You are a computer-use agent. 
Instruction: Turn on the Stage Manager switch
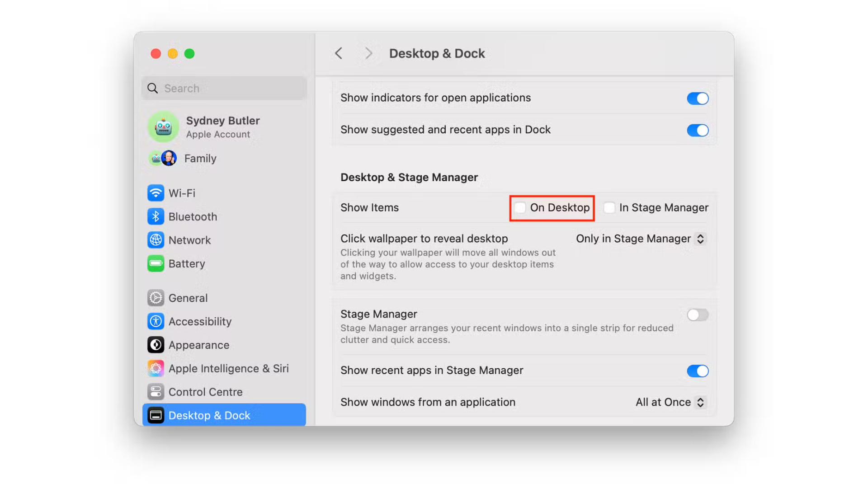point(697,314)
